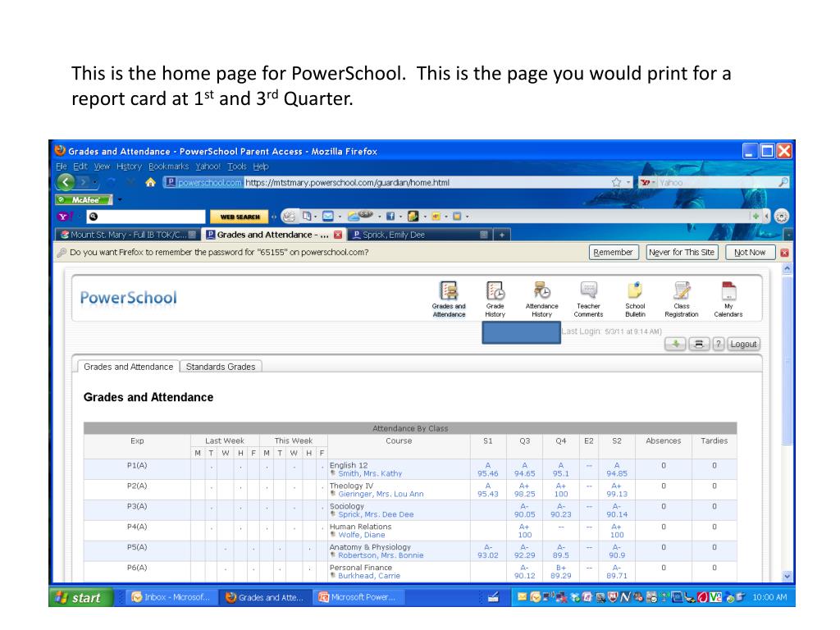The height and width of the screenshot is (630, 840).
Task: Click the Not Now button
Action: point(750,253)
